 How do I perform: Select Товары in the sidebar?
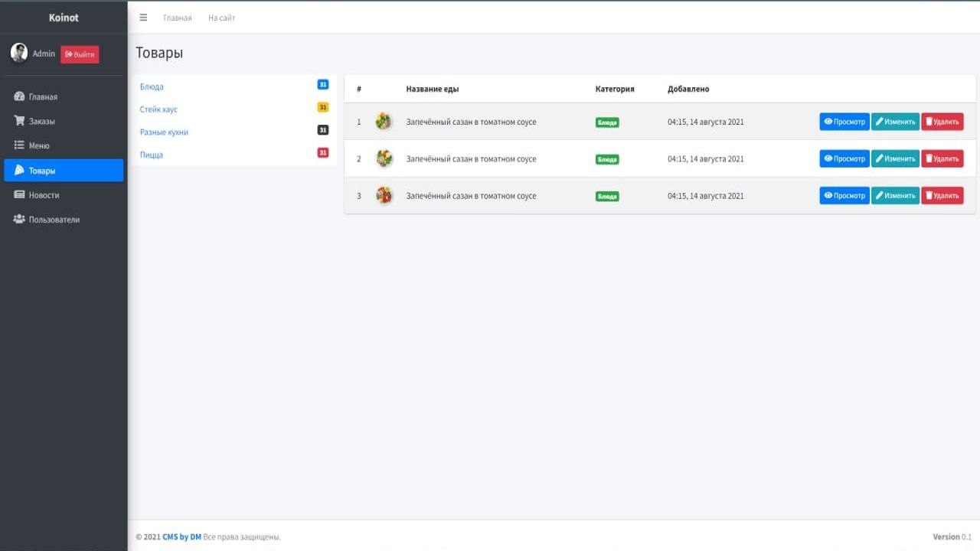pyautogui.click(x=42, y=171)
